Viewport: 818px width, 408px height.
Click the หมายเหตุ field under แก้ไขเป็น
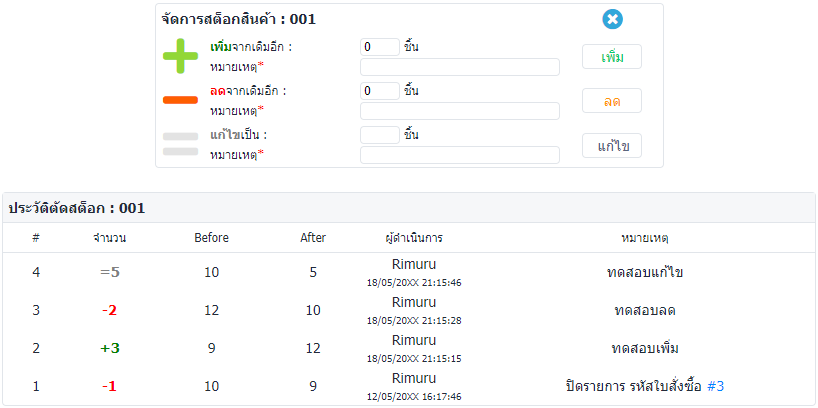[460, 155]
